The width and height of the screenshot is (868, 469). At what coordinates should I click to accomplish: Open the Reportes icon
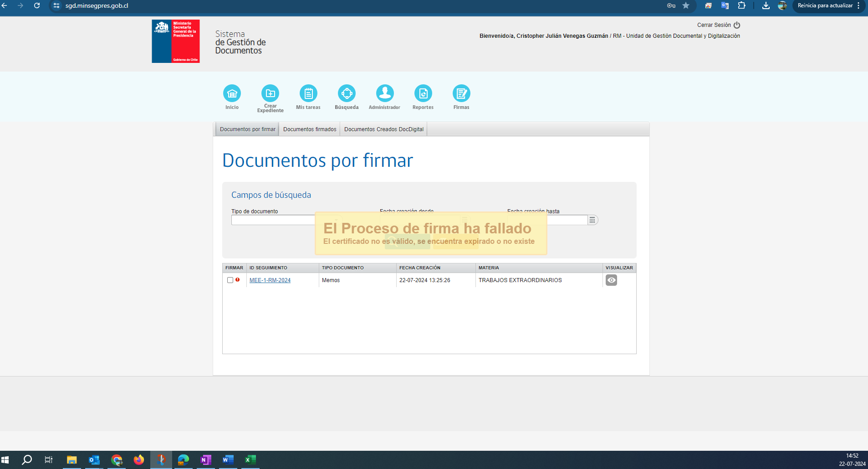point(423,93)
